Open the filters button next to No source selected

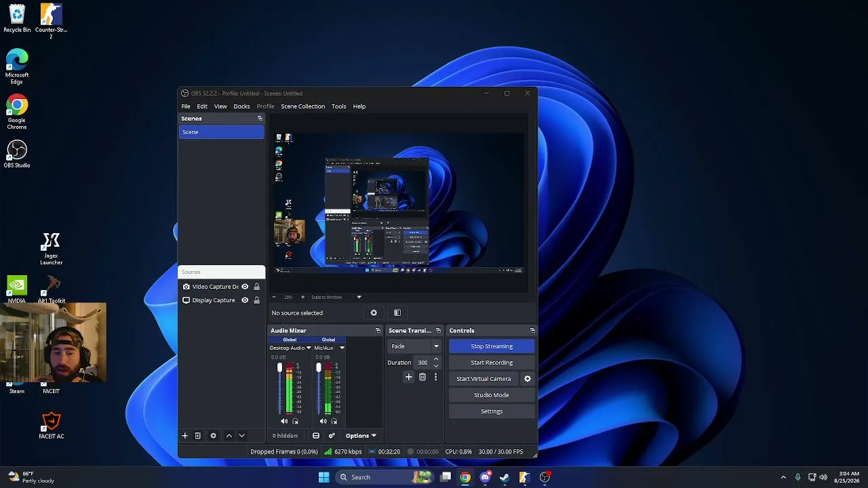coord(397,312)
